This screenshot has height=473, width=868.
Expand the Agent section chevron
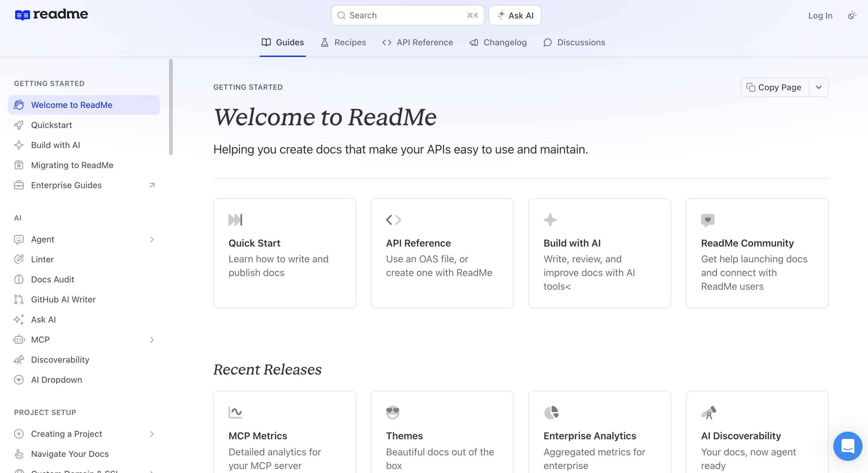point(152,239)
